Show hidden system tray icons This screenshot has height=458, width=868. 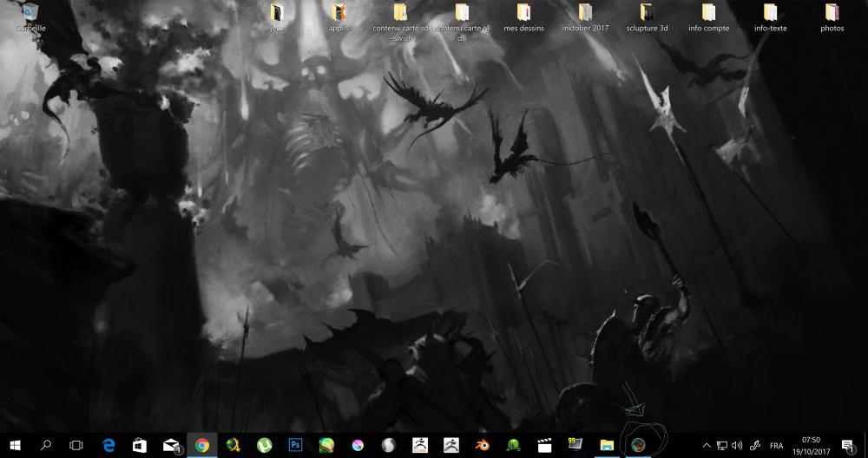706,445
